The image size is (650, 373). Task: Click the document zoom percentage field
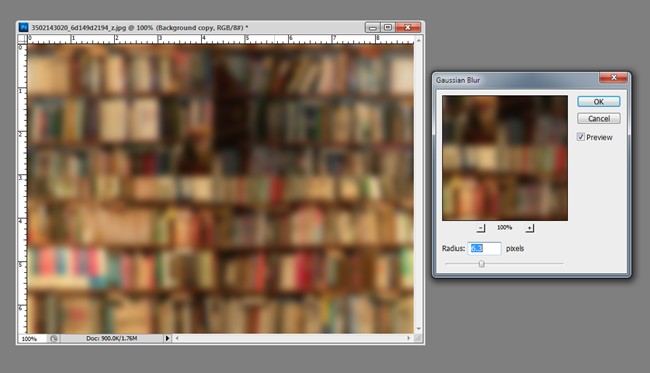click(32, 339)
